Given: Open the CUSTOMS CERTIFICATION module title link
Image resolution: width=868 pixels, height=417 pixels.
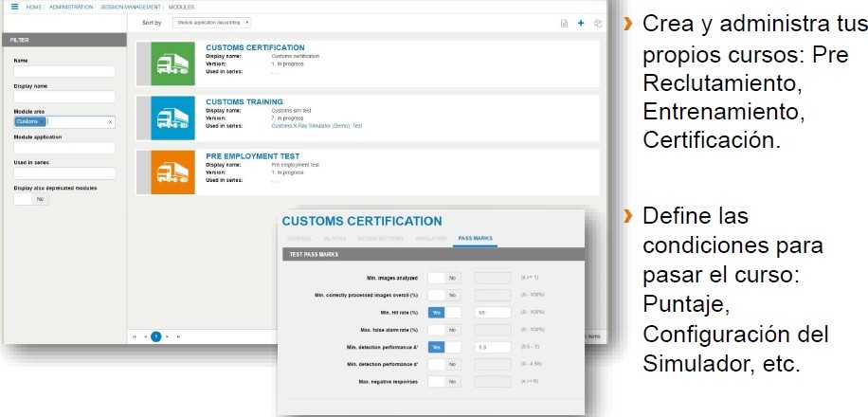Looking at the screenshot, I should (255, 47).
